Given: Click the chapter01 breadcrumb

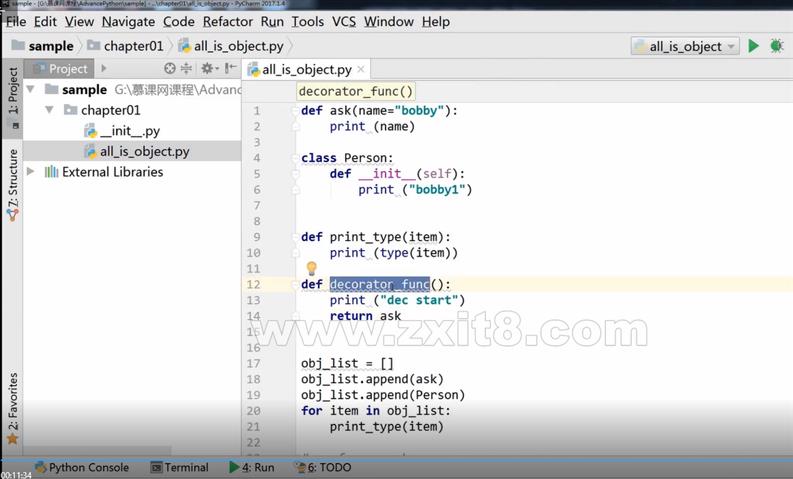Looking at the screenshot, I should (125, 46).
